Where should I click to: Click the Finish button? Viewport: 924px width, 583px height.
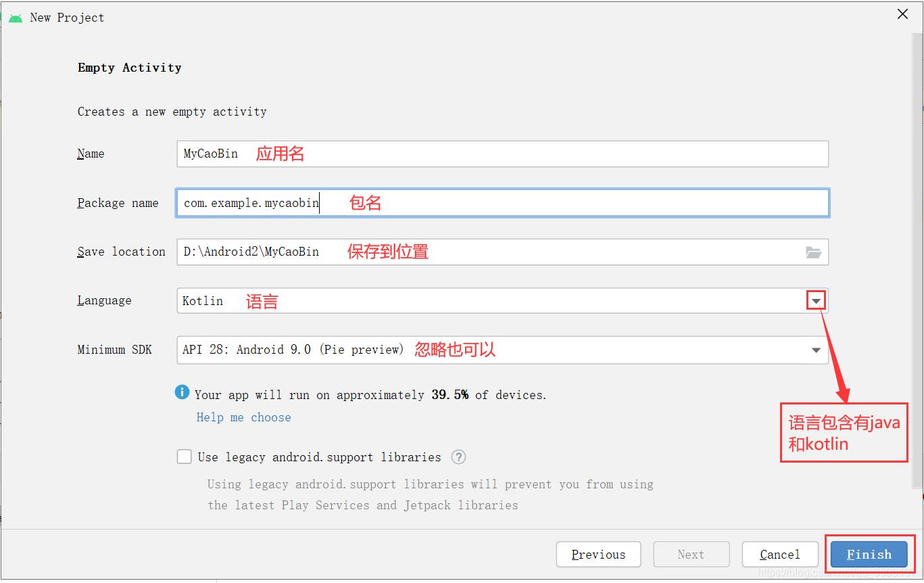(x=869, y=555)
